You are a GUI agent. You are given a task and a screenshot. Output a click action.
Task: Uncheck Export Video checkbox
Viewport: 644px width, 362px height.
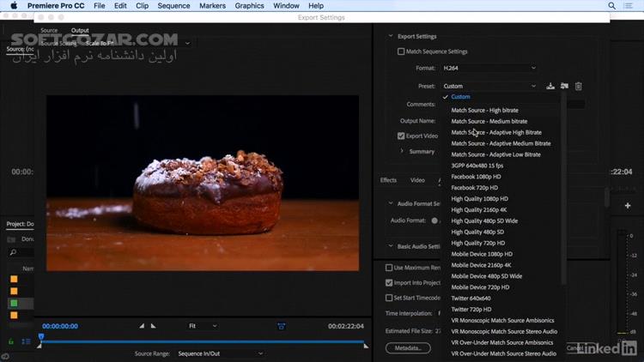tap(401, 136)
